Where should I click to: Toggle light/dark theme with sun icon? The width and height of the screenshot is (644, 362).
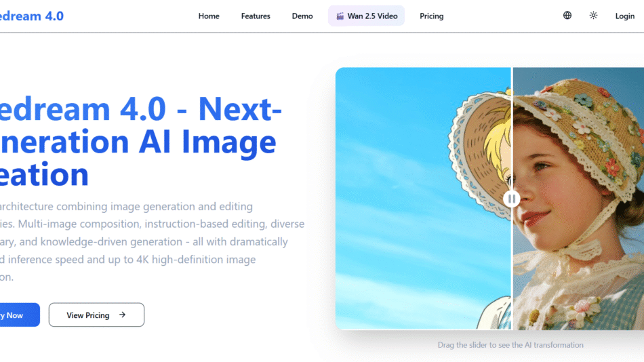click(593, 16)
